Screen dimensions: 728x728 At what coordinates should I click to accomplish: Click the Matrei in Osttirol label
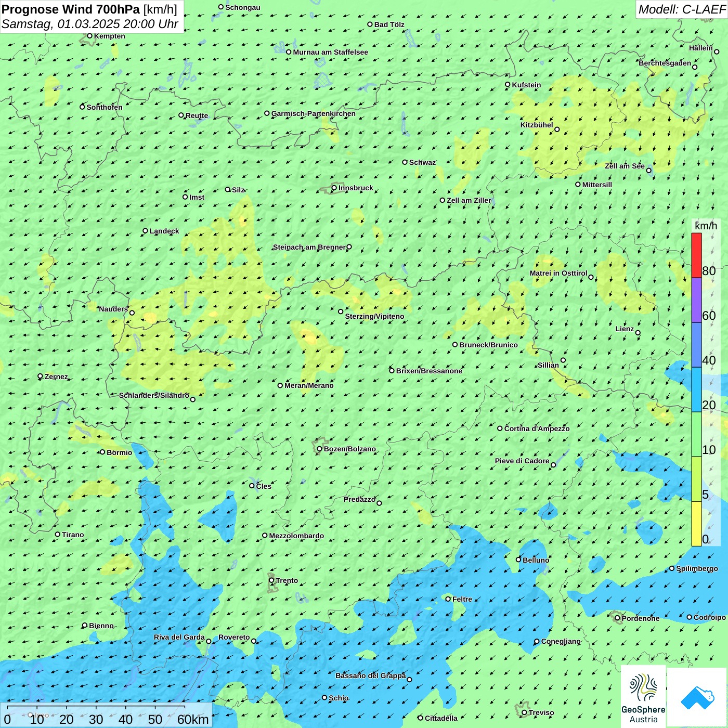558,273
